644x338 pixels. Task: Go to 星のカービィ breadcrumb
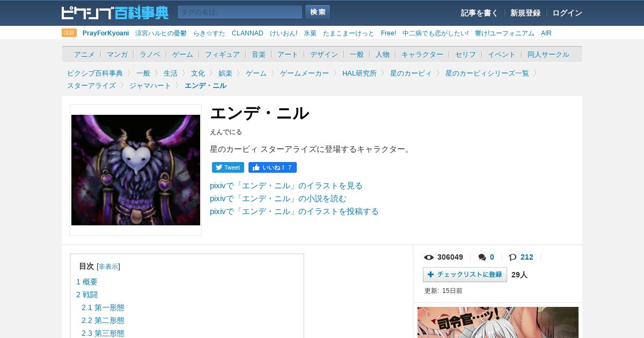(x=411, y=73)
